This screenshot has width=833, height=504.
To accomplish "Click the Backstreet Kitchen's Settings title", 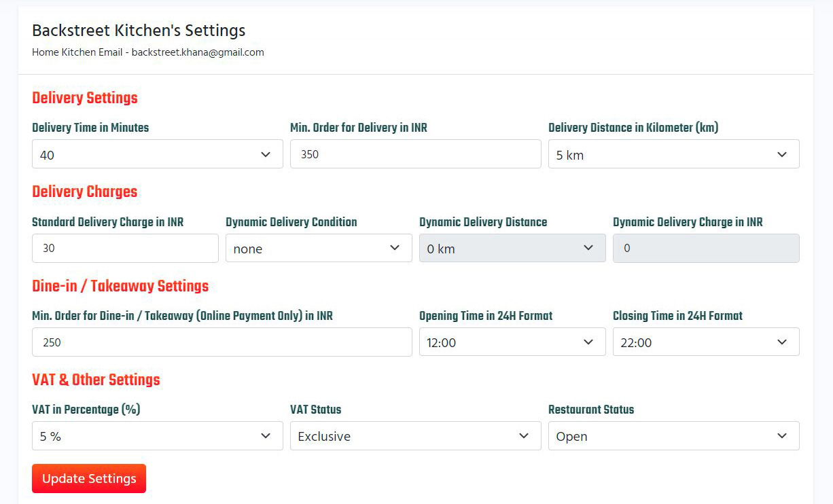I will pyautogui.click(x=139, y=31).
